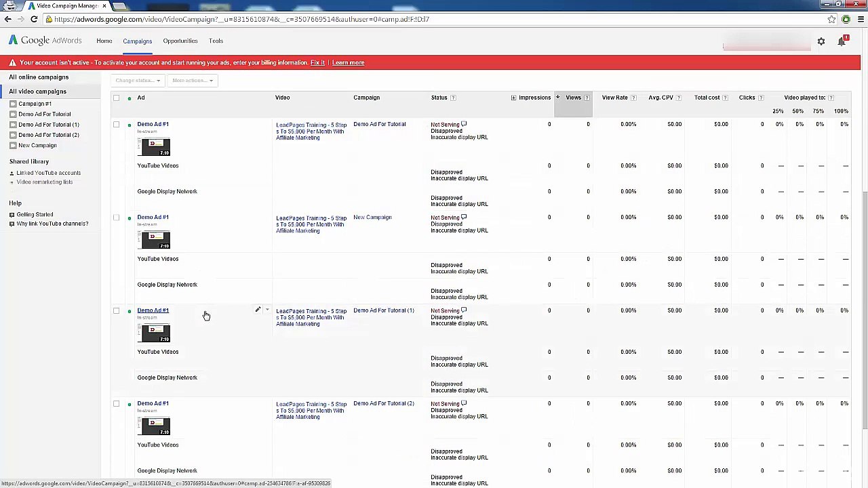The width and height of the screenshot is (868, 488).
Task: Open the Total cost help question mark
Action: (x=725, y=98)
